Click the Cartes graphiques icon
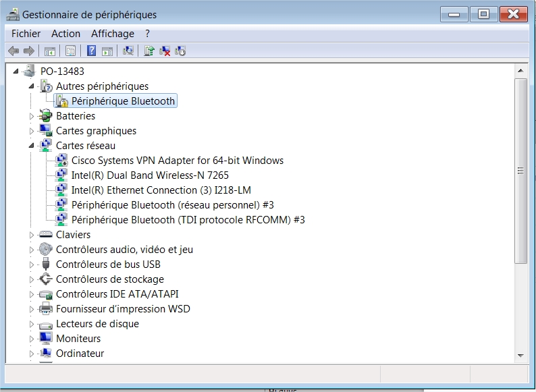The width and height of the screenshot is (536, 392). coord(45,130)
